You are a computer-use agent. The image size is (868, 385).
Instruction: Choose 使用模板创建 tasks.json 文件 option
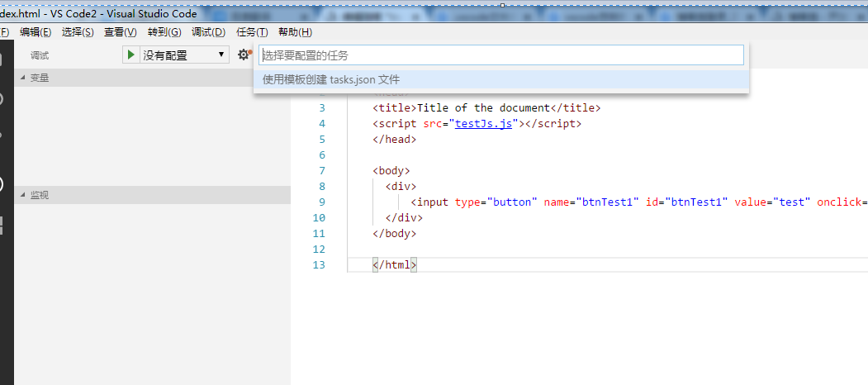(501, 80)
